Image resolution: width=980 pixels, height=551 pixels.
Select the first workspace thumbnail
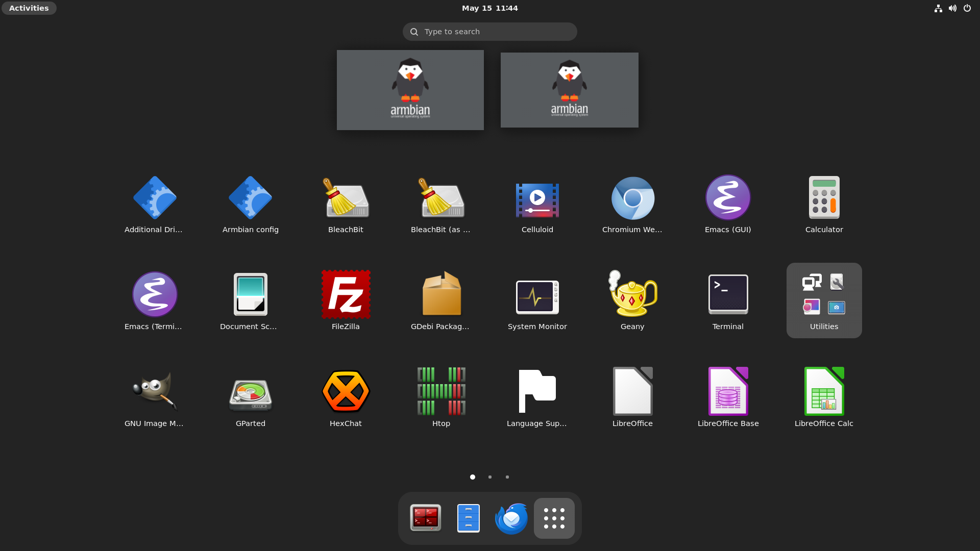pos(410,90)
